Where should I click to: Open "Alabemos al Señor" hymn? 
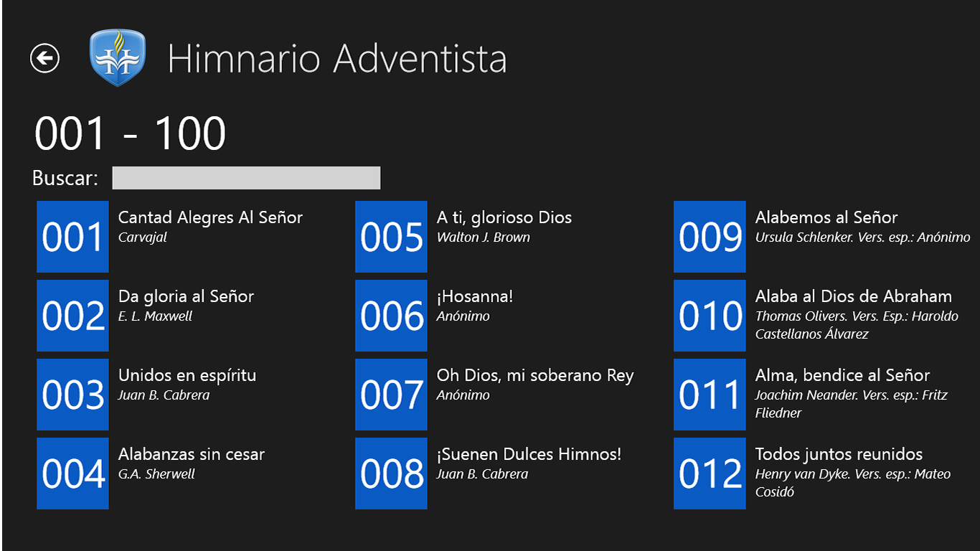pyautogui.click(x=826, y=217)
